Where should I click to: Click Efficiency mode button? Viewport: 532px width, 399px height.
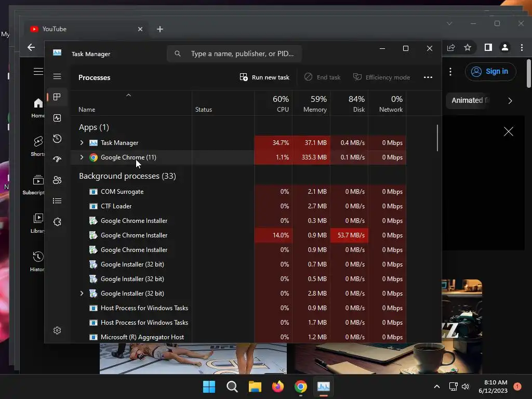[381, 77]
